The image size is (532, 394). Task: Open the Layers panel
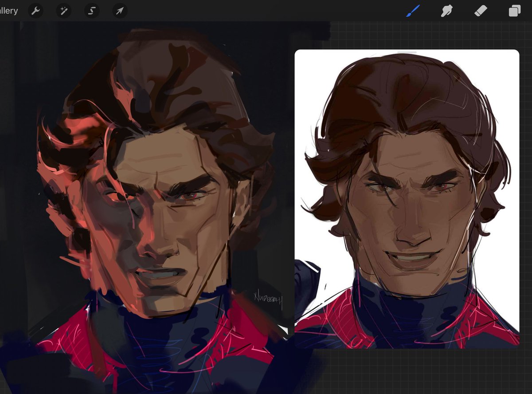tap(514, 11)
